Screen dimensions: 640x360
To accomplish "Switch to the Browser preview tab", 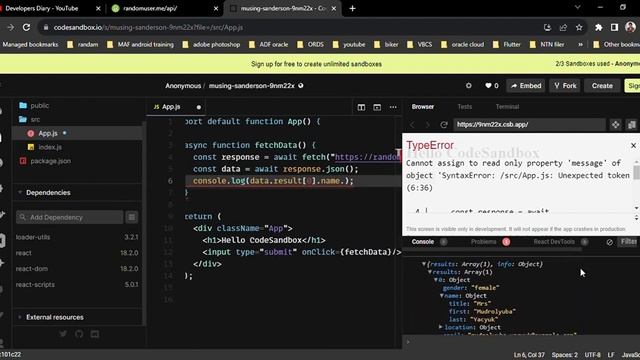I will (423, 107).
